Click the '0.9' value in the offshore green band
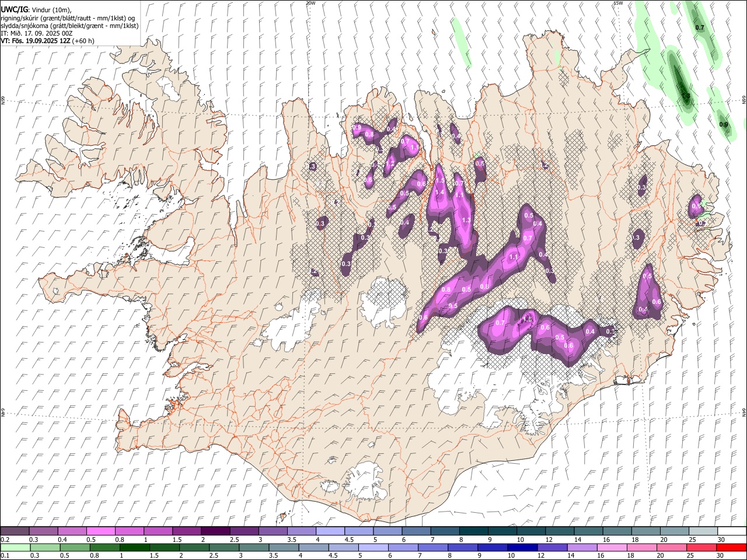This screenshot has width=747, height=560. (x=724, y=124)
